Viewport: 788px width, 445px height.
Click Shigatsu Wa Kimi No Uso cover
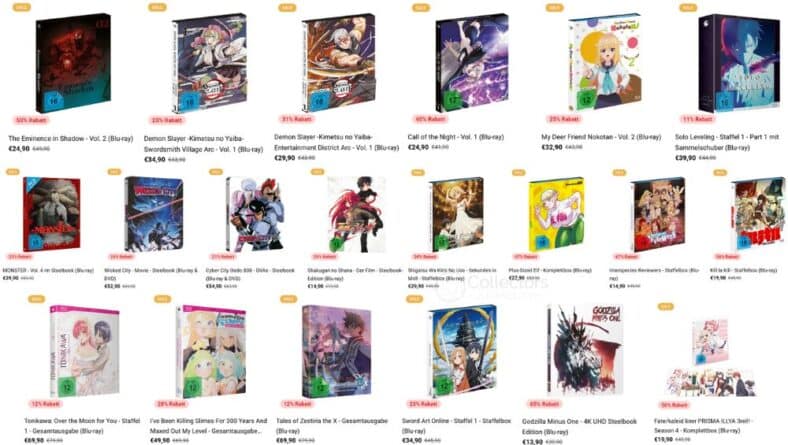click(456, 214)
